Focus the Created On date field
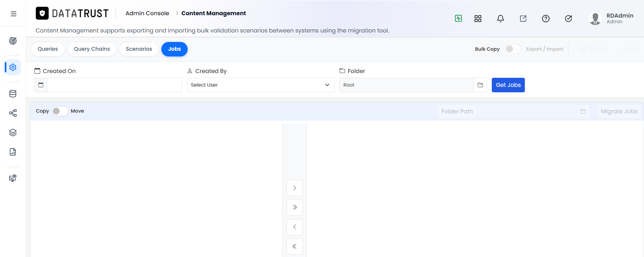 point(114,85)
